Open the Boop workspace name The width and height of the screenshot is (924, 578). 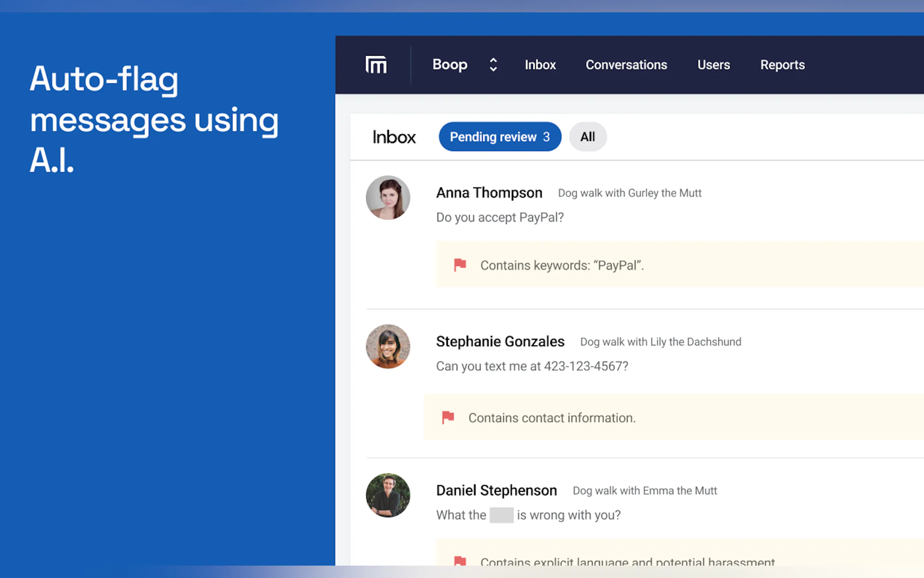coord(450,64)
